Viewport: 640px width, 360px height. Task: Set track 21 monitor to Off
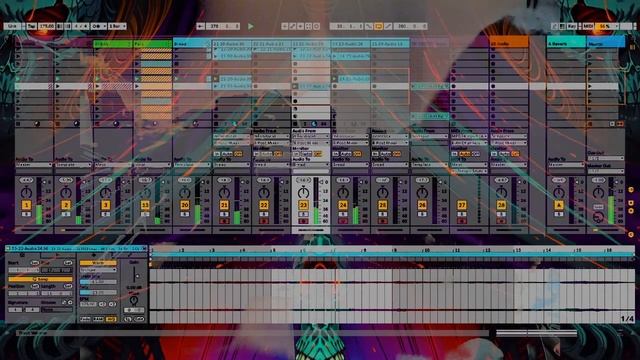point(238,154)
